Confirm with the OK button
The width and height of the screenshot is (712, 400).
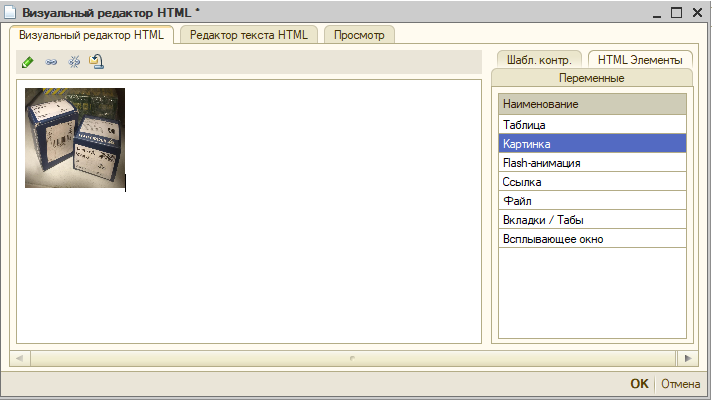tap(639, 384)
